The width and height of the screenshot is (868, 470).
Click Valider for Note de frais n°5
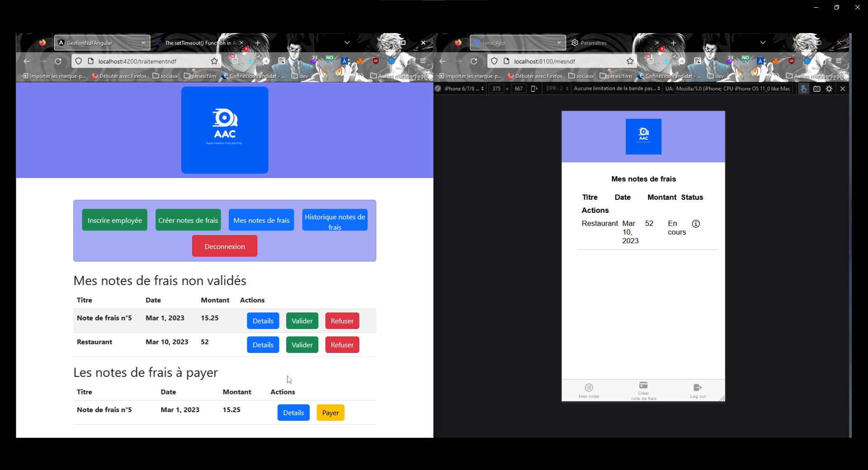point(302,321)
